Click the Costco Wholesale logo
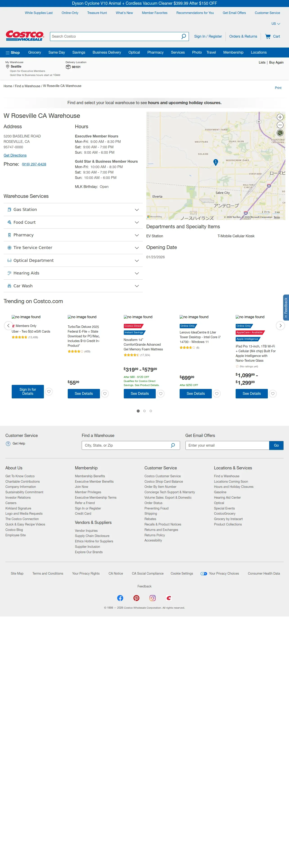289x868 pixels. tap(25, 36)
